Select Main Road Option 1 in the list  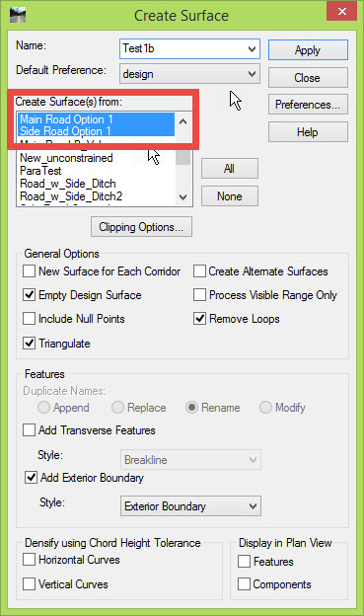pos(97,119)
